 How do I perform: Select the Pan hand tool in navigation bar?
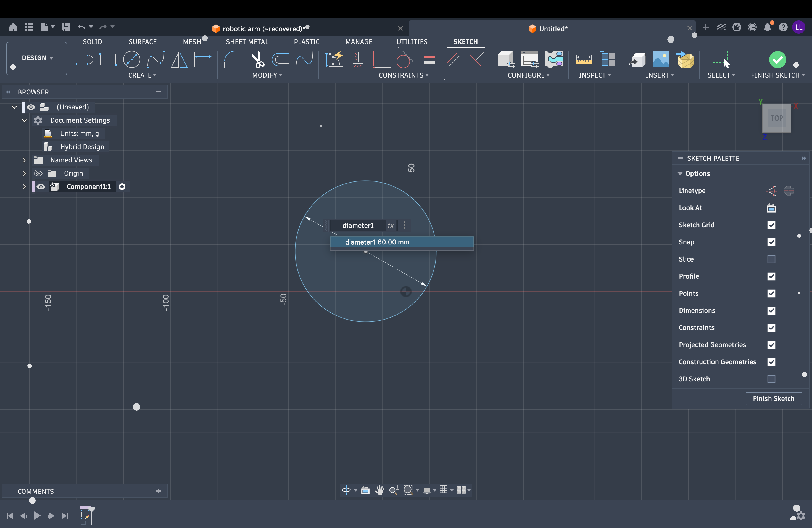click(379, 490)
